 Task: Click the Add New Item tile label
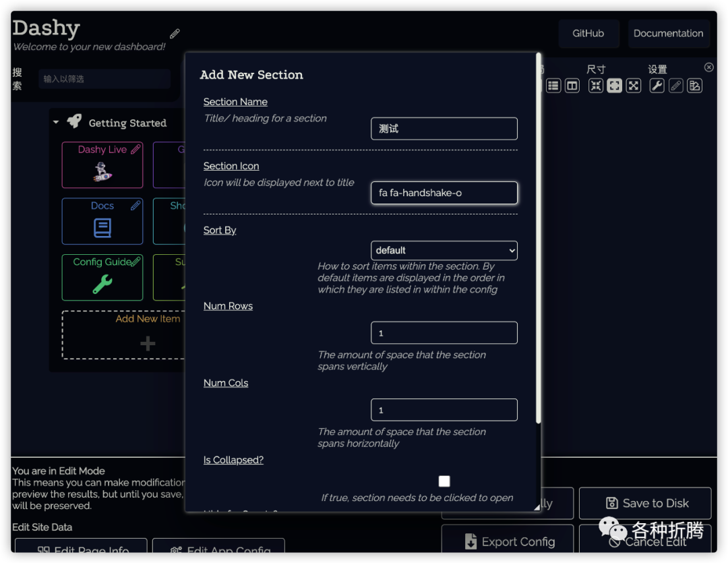click(x=148, y=319)
